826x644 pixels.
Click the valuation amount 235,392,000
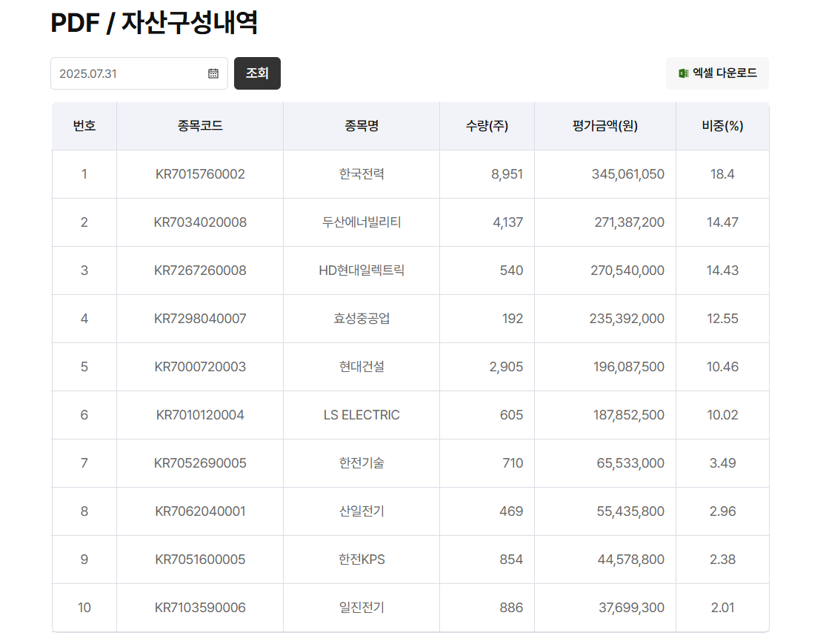point(626,319)
